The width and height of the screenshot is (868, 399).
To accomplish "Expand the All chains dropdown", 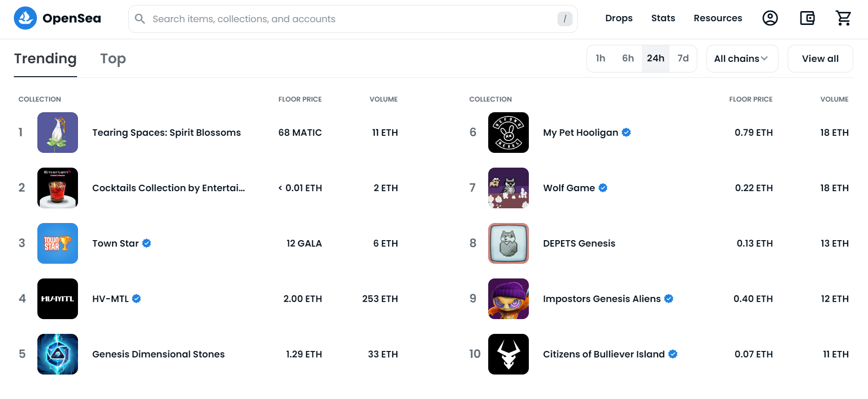I will pos(742,59).
